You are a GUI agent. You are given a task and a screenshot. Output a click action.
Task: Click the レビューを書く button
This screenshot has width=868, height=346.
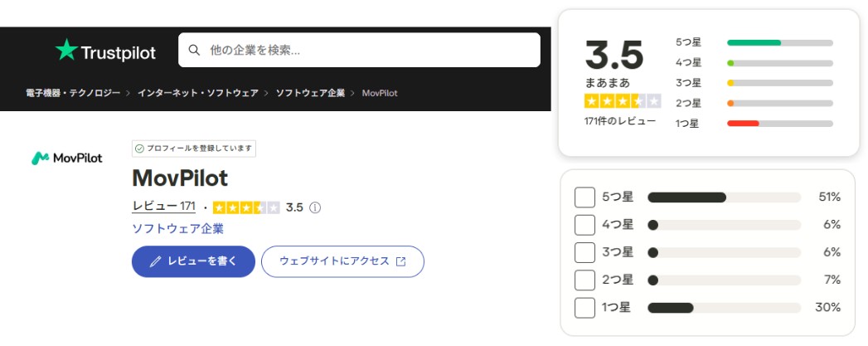tap(193, 261)
